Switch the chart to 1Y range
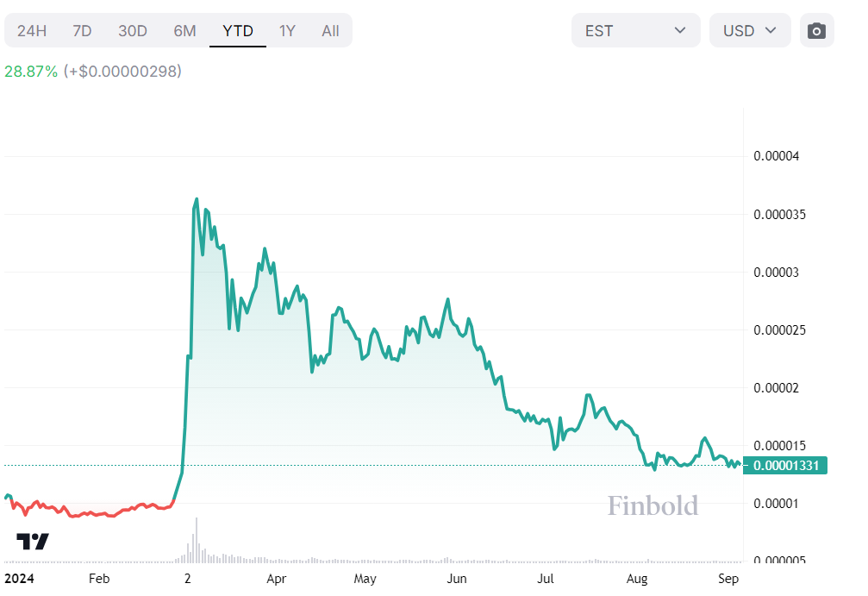The width and height of the screenshot is (868, 596). [x=287, y=30]
